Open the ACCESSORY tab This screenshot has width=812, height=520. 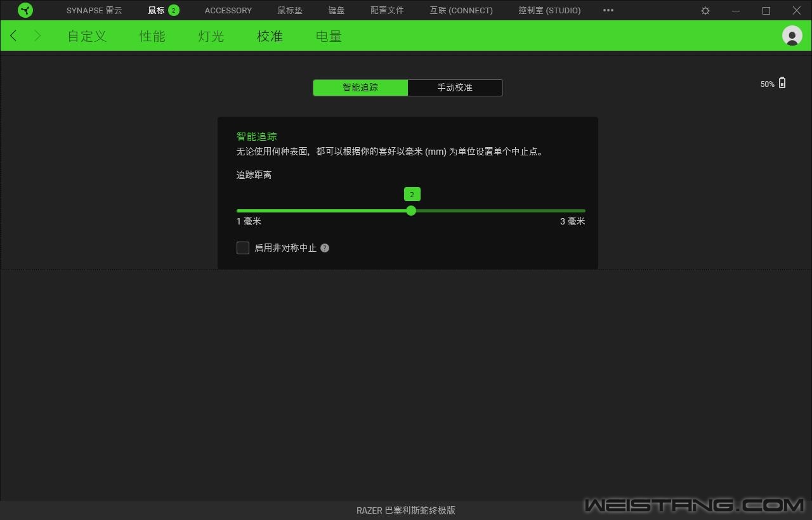[228, 10]
